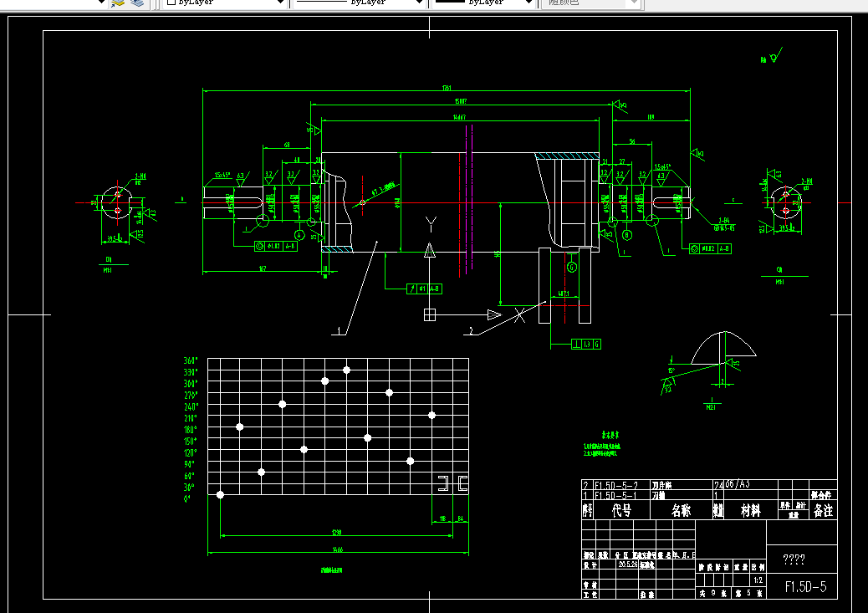Select the 备注 title block header
868x613 pixels.
click(823, 510)
